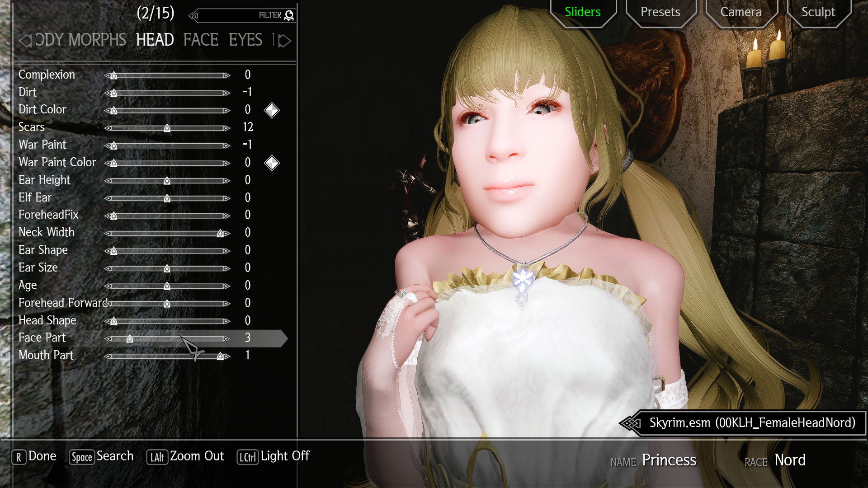Click the Zoom Out button label

point(197,456)
